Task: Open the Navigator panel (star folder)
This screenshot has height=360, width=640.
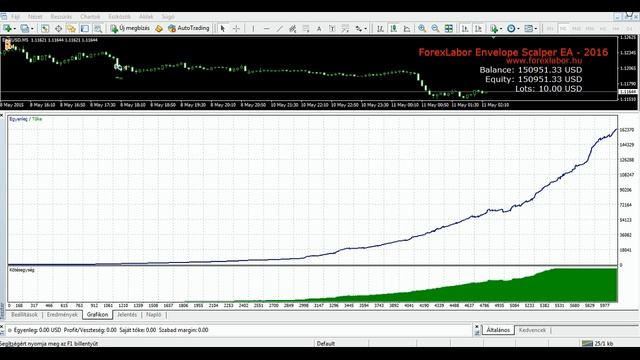Action: point(71,28)
